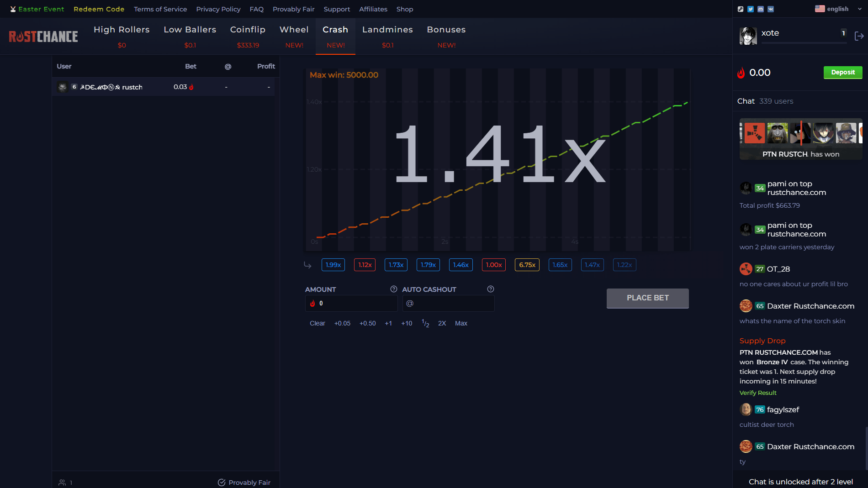This screenshot has width=868, height=488.
Task: Click Verify Result under Supply Drop
Action: click(x=757, y=393)
